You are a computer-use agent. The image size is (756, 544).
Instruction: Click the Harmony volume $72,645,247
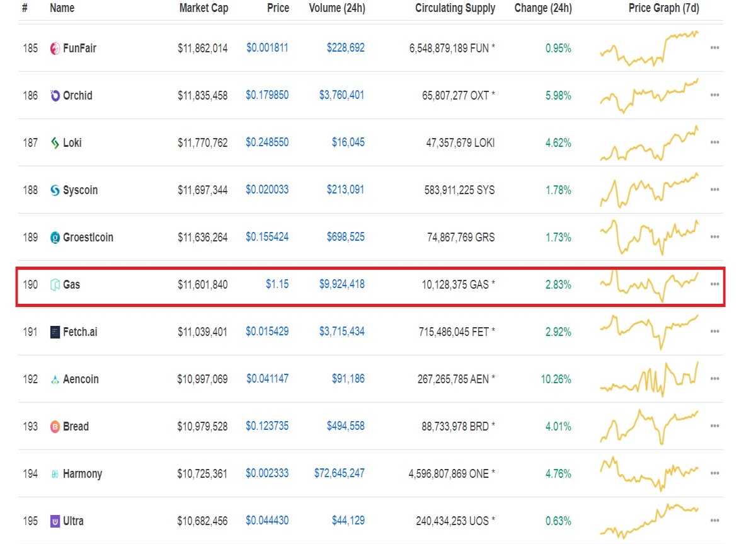[339, 473]
